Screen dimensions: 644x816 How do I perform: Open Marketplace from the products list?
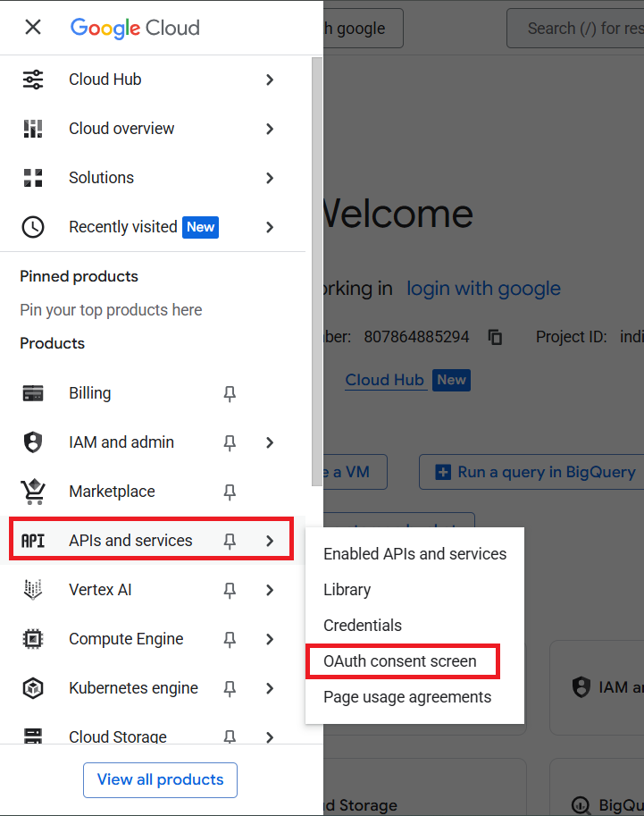(x=112, y=492)
